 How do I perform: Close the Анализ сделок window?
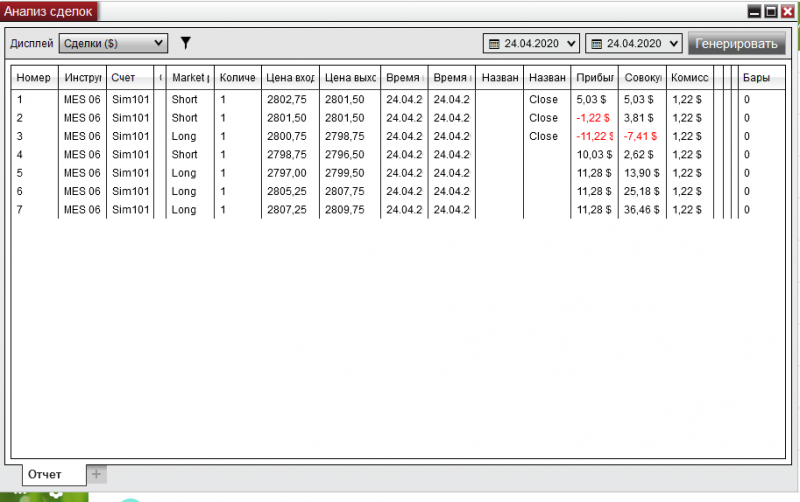788,11
